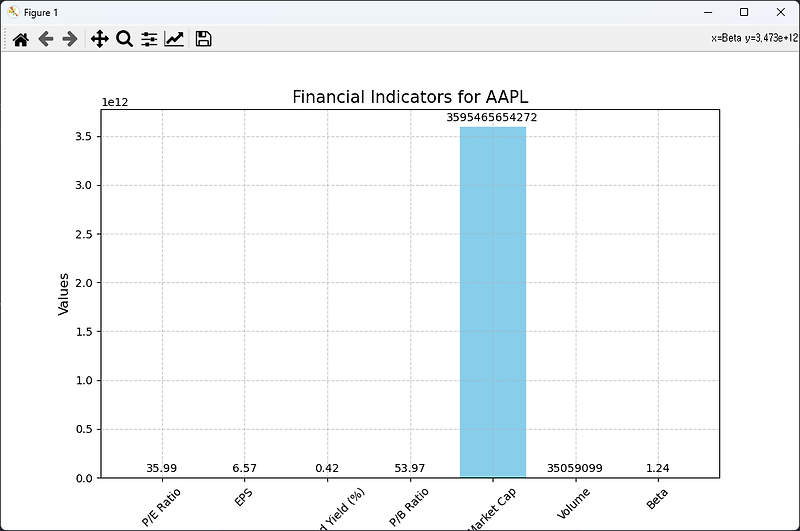
Task: Click the 3595465654272 bar value label
Action: pos(492,117)
